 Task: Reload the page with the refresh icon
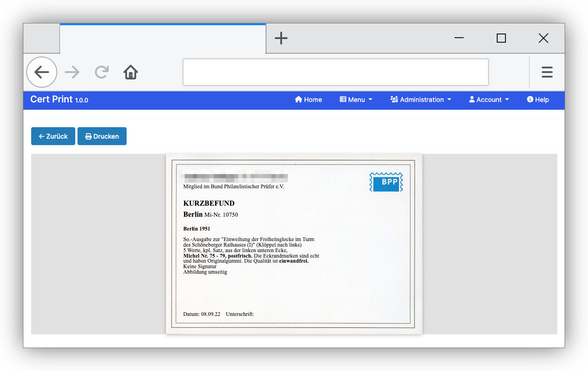pos(101,72)
